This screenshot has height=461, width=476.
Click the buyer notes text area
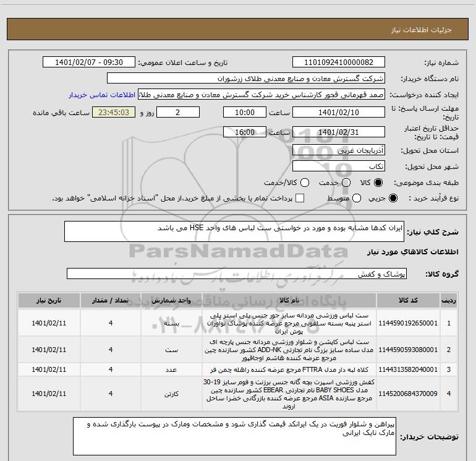coord(234,436)
